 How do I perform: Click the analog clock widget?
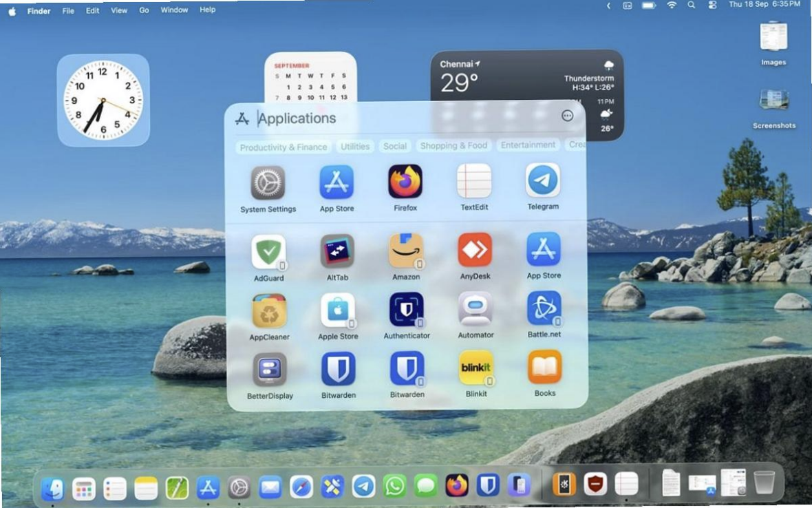(103, 100)
